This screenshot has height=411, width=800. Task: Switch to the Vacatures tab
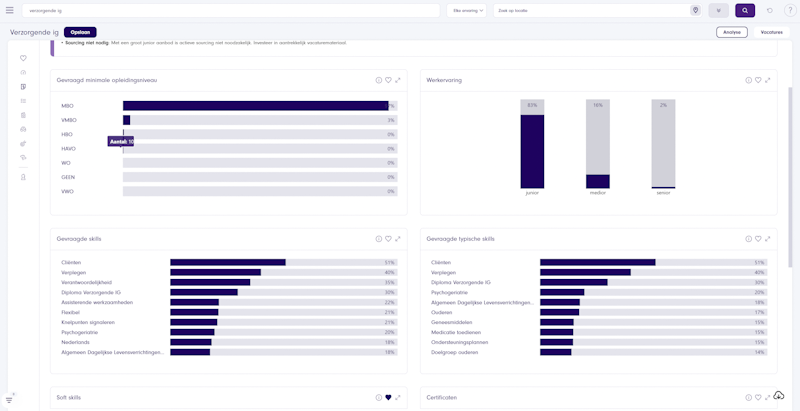pyautogui.click(x=771, y=32)
